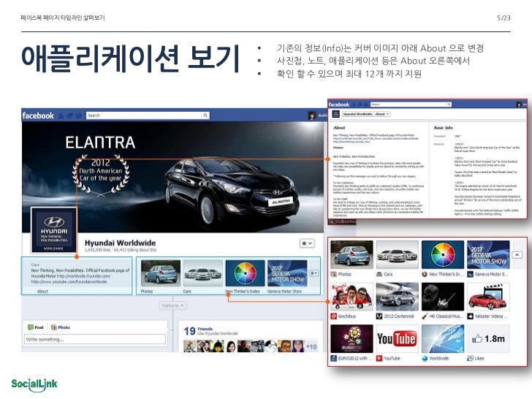Collapse apps panel with the up arrow
The width and height of the screenshot is (532, 399).
(x=517, y=254)
